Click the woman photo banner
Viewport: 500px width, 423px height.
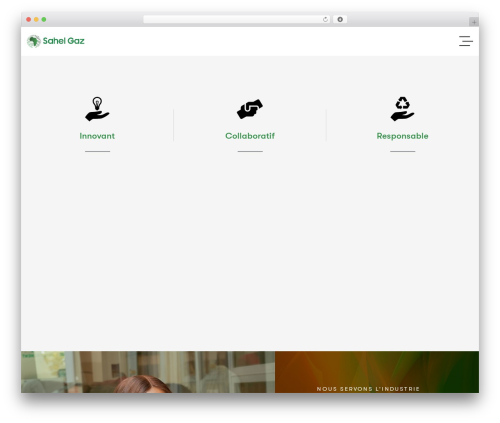pyautogui.click(x=148, y=372)
